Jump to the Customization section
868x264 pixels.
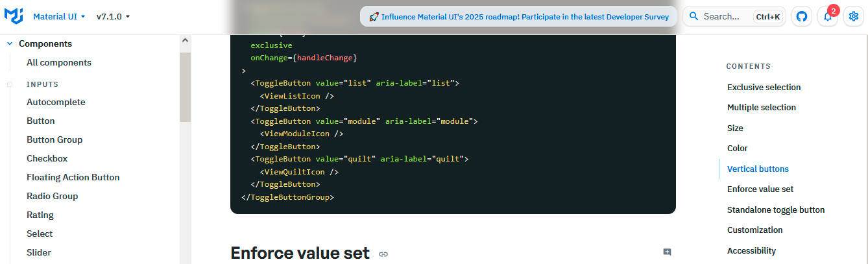pos(755,230)
